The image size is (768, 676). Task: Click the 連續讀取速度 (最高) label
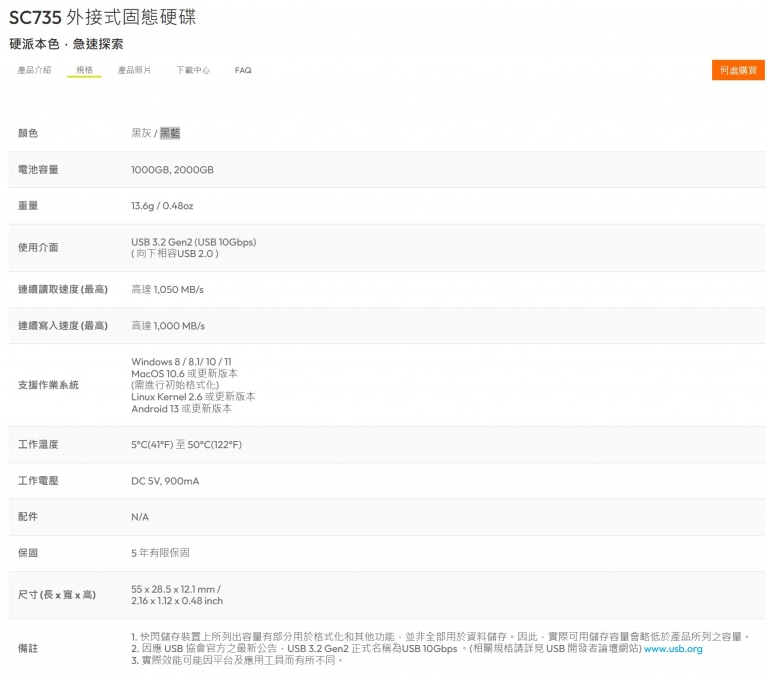62,289
